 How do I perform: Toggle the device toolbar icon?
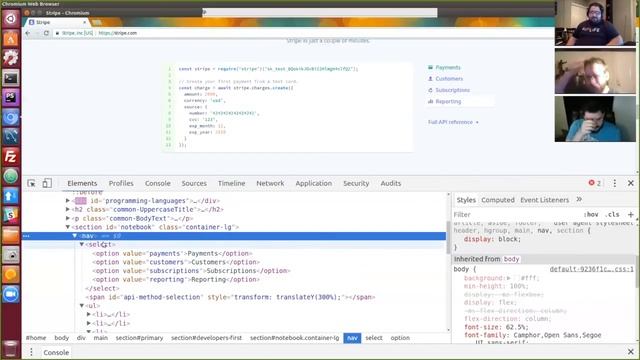[x=47, y=183]
